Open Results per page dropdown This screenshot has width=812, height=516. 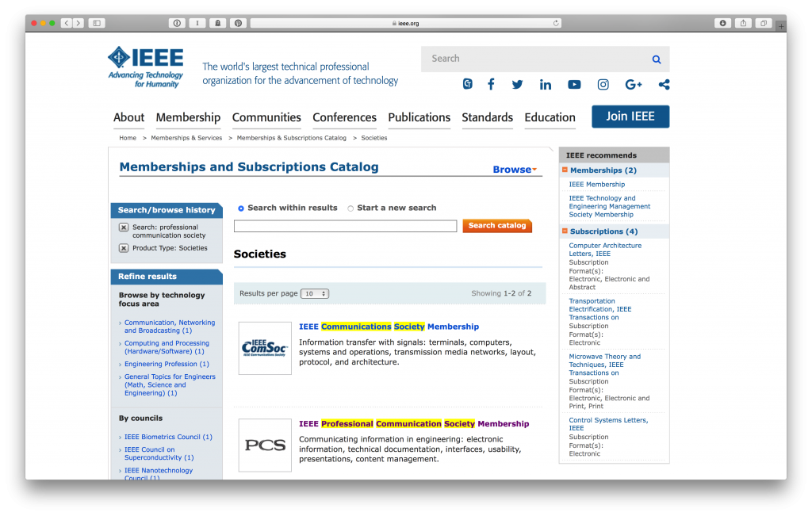click(315, 293)
